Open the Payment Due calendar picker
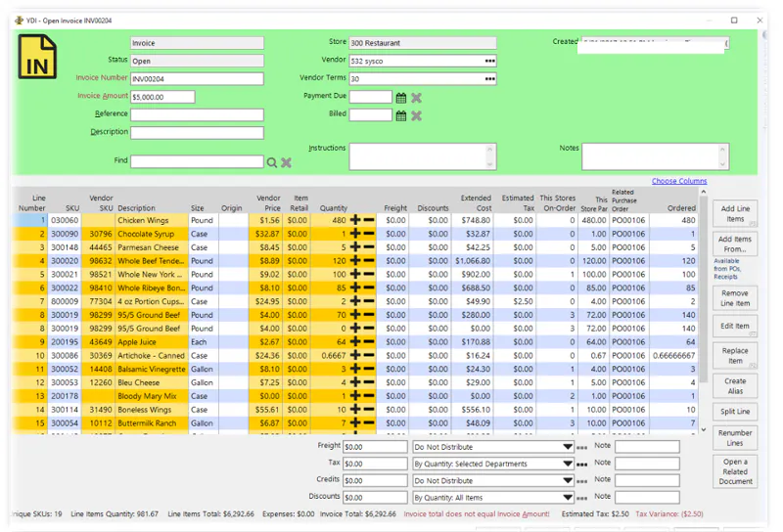The height and width of the screenshot is (532, 783). [400, 98]
